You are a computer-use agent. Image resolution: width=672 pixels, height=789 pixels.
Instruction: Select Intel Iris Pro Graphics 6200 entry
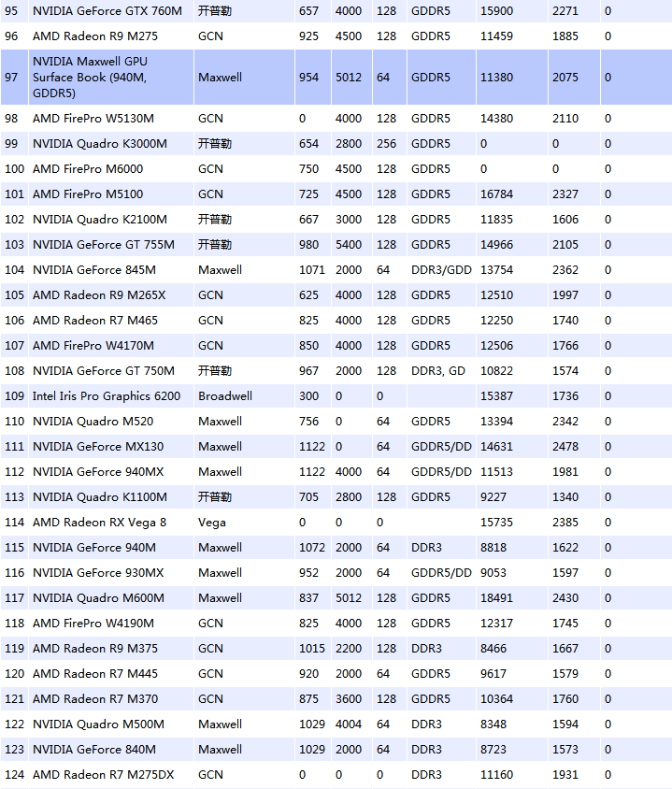click(107, 396)
